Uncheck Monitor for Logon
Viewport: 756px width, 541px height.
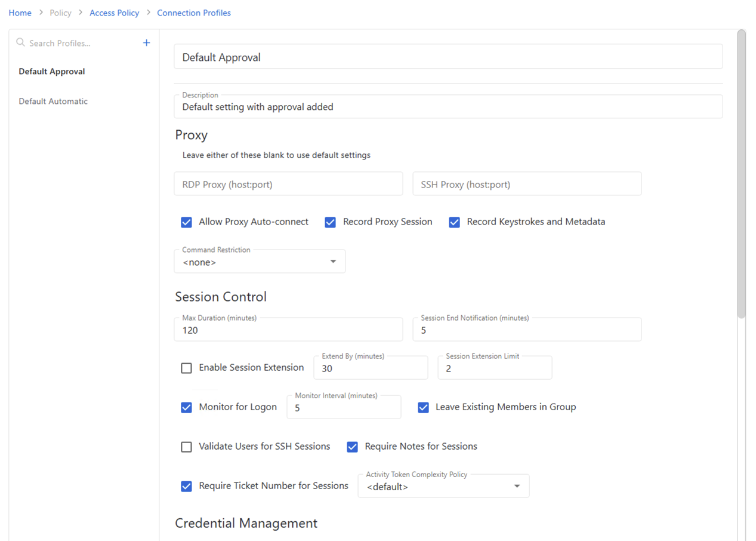(186, 407)
